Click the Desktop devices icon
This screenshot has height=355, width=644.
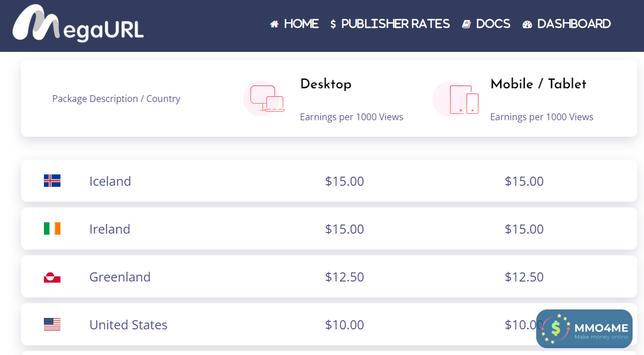coord(266,99)
